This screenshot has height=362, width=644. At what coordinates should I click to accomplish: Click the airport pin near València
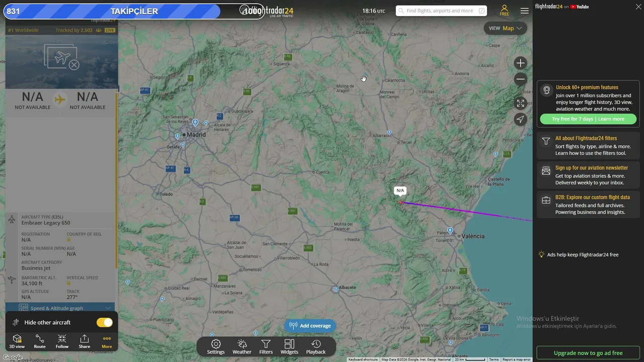click(x=450, y=231)
